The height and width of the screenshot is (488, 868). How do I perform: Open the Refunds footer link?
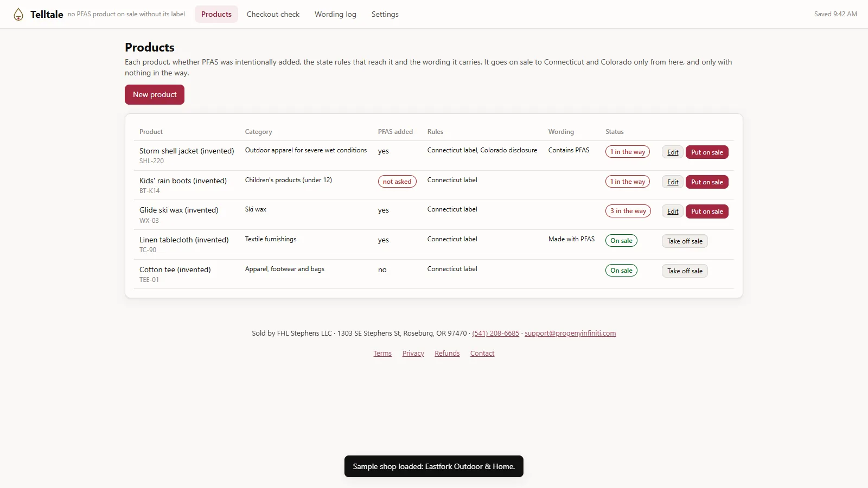447,354
